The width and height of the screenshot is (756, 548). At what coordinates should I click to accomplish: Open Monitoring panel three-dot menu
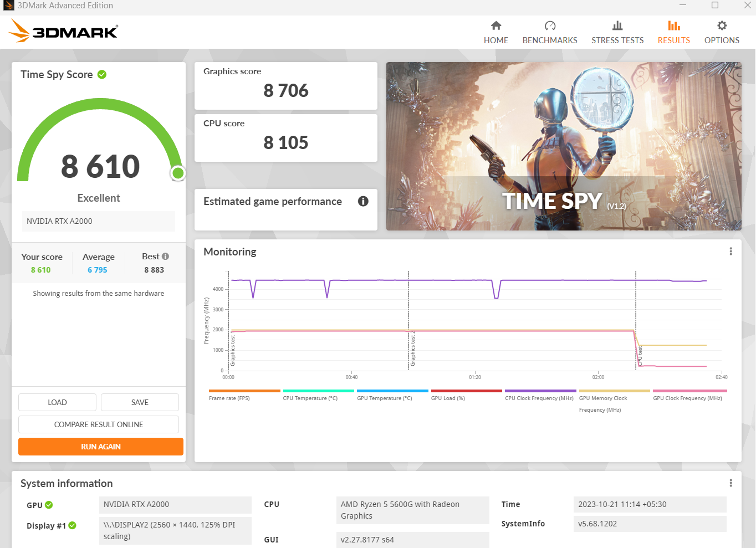click(731, 252)
